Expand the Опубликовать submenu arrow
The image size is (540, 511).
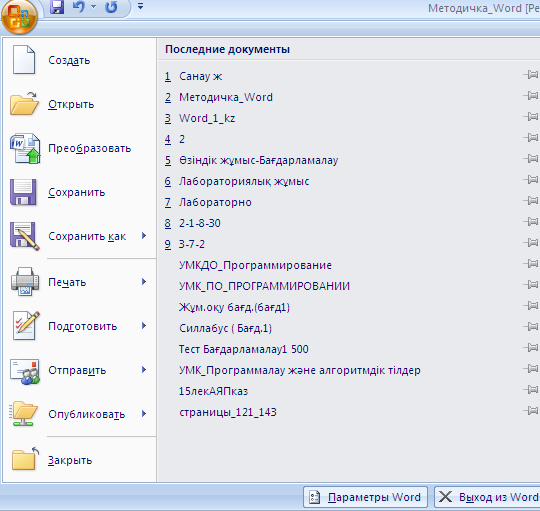tap(144, 414)
